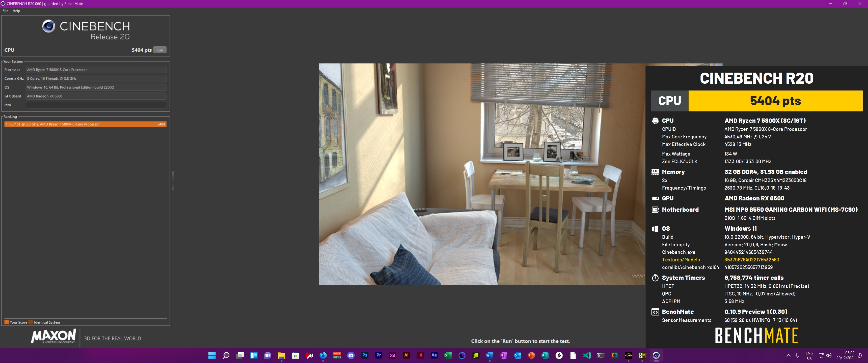Screen dimensions: 868x363
Task: Click the '8 Cores, 16 Threads @ 3.8 GHz' field
Action: 96,78
